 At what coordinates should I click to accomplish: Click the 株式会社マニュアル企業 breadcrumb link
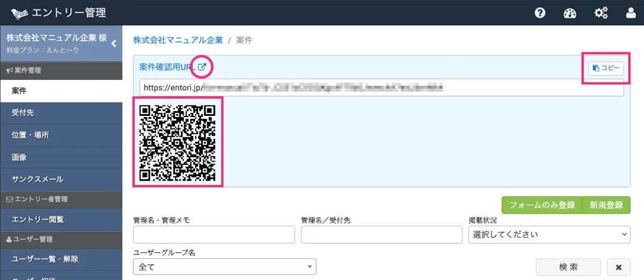tap(178, 40)
